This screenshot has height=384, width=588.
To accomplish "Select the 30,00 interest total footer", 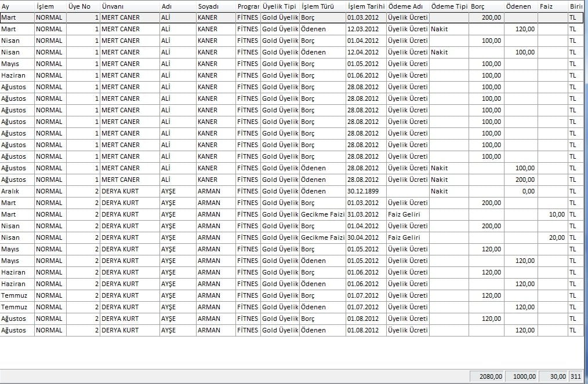I will tap(553, 376).
